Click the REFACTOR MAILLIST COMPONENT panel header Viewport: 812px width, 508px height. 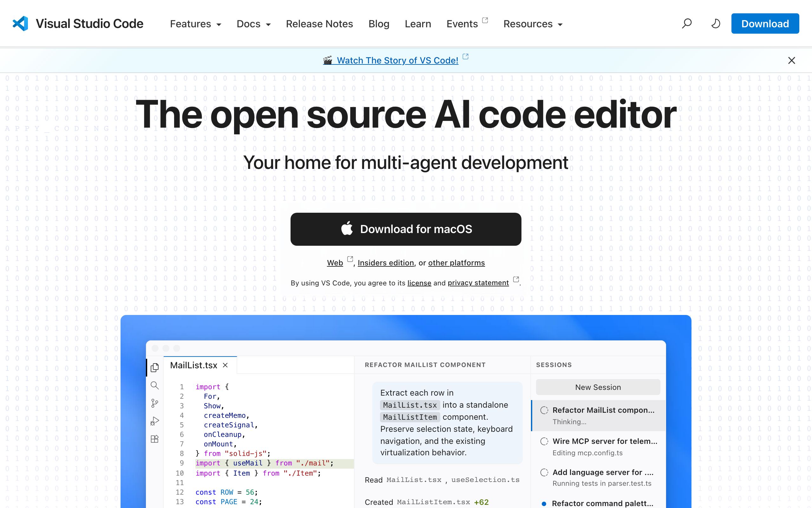(425, 365)
